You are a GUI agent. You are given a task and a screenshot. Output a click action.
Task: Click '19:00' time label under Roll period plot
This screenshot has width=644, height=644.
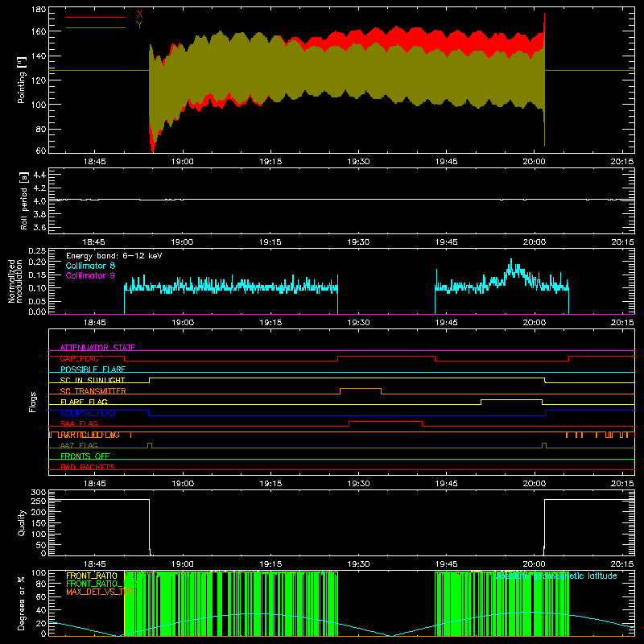coord(183,242)
